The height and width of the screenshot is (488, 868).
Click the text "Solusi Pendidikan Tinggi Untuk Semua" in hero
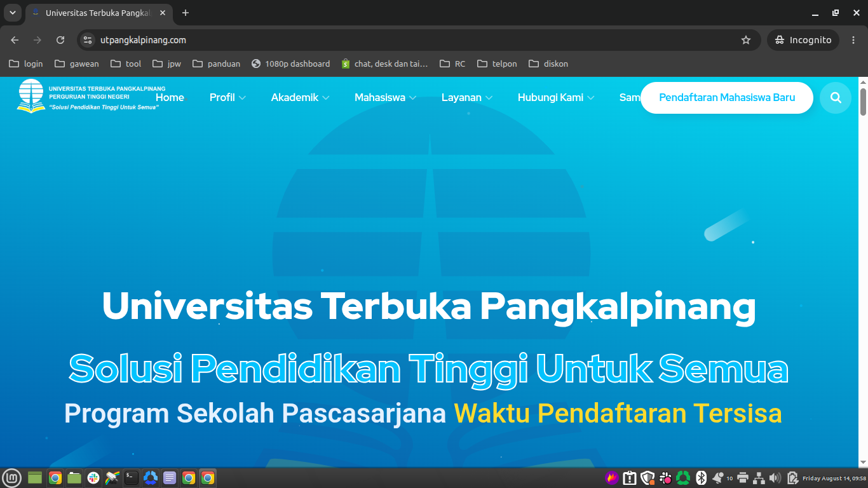point(428,369)
